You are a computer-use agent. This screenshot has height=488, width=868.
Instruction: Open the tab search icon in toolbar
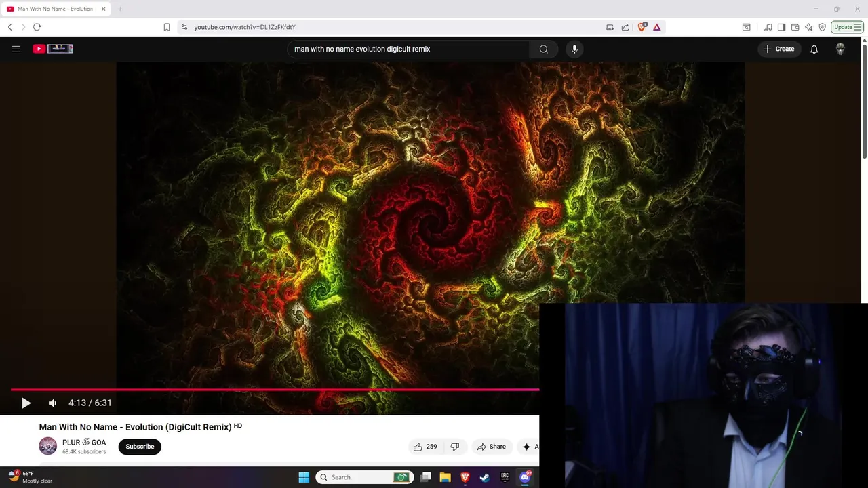click(x=746, y=27)
